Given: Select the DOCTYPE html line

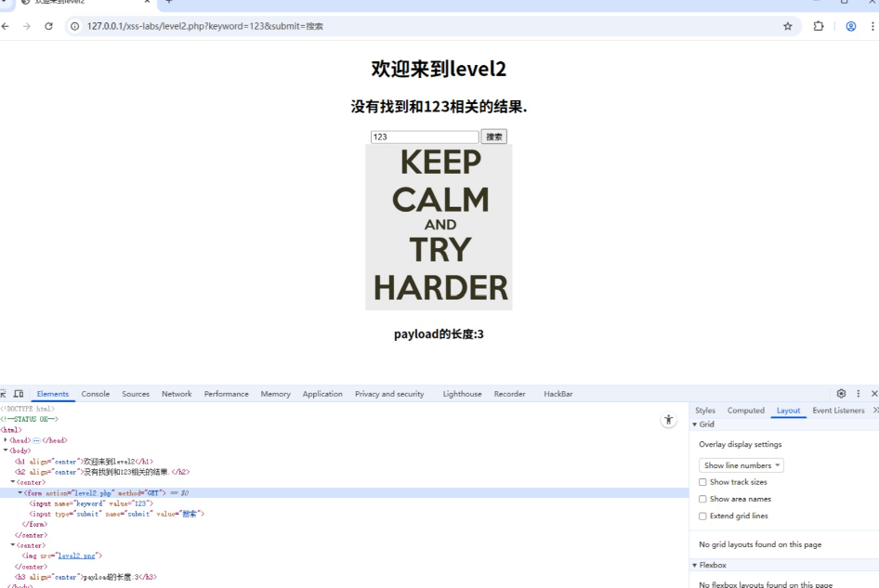Looking at the screenshot, I should click(x=28, y=409).
